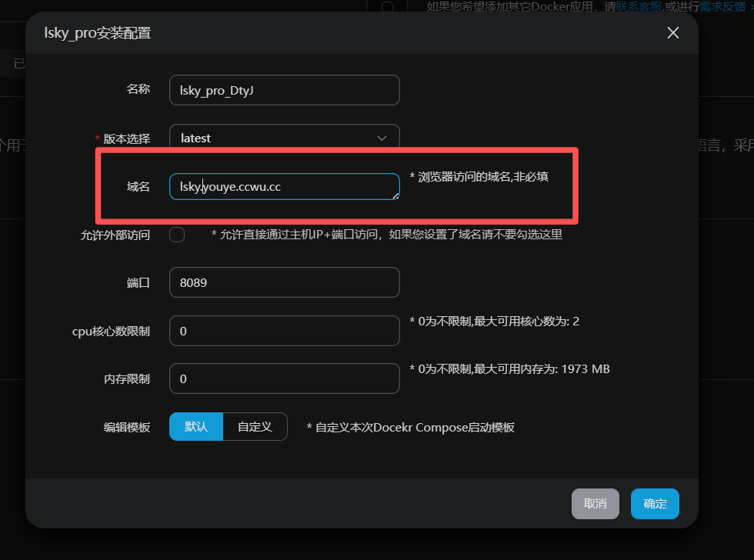Viewport: 754px width, 560px height.
Task: Click the search icon behind the dialog
Action: pos(388,7)
